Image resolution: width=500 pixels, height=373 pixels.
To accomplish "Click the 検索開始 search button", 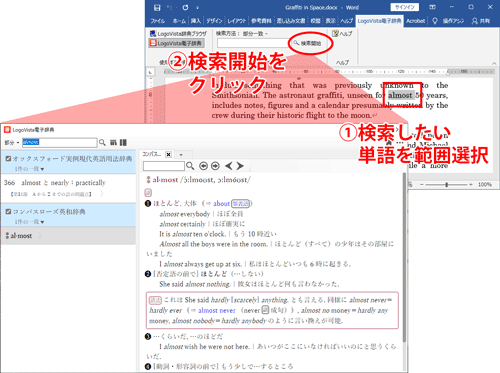I will (307, 43).
